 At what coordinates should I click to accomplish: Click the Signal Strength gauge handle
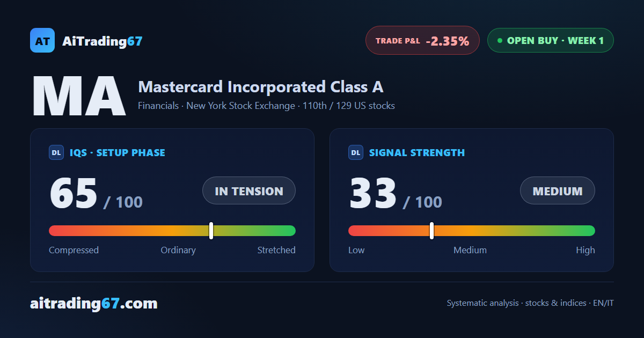pos(431,231)
